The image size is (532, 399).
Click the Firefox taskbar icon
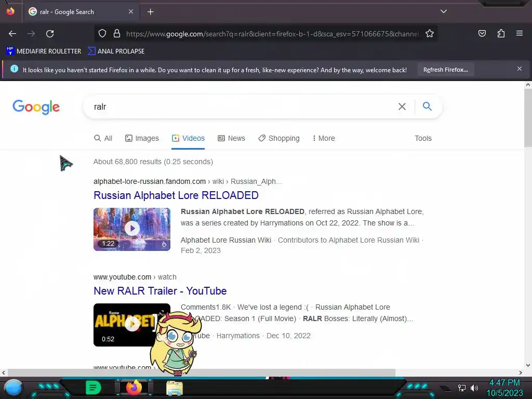pos(134,388)
